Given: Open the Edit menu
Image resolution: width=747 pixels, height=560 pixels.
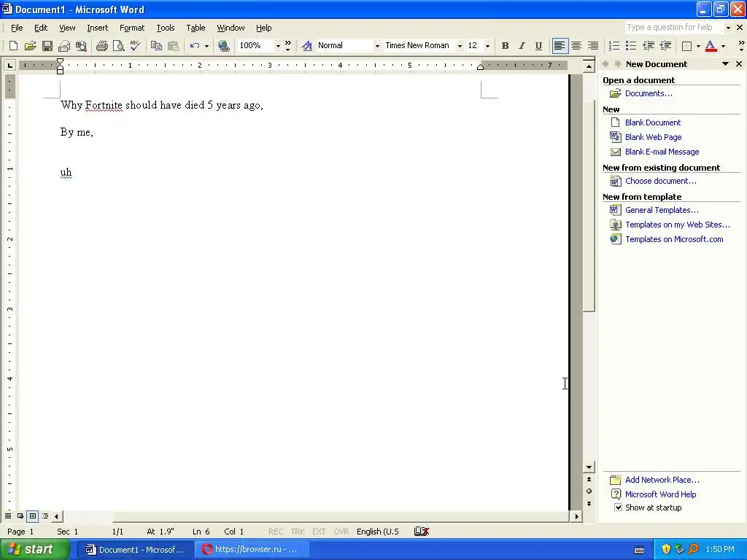Looking at the screenshot, I should coord(41,28).
